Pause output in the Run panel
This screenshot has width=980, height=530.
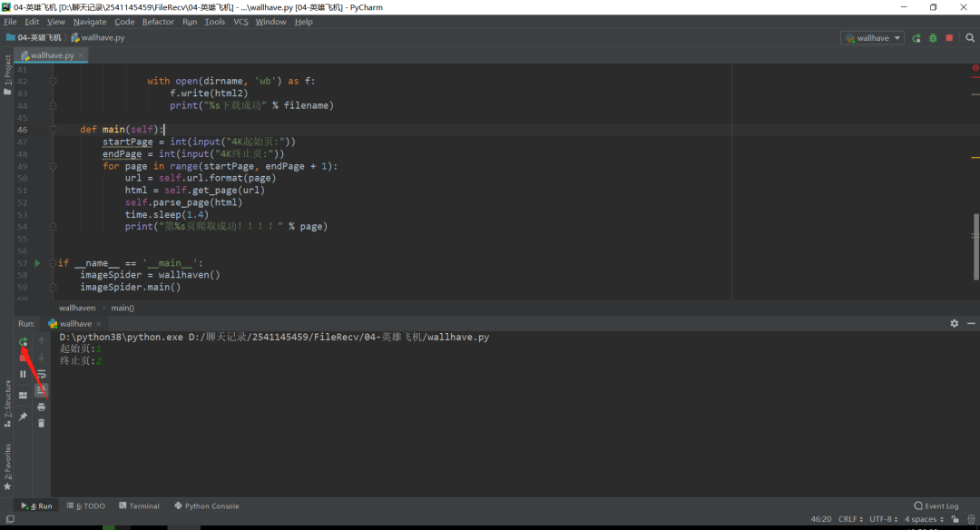[23, 374]
